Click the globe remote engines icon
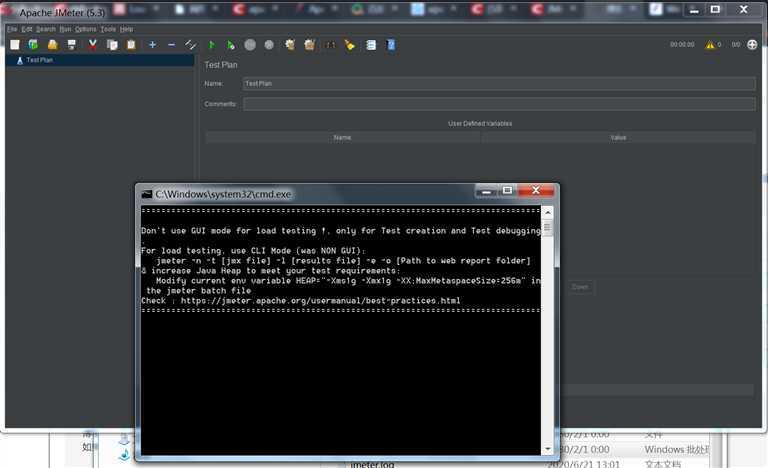The image size is (768, 468). (x=752, y=45)
